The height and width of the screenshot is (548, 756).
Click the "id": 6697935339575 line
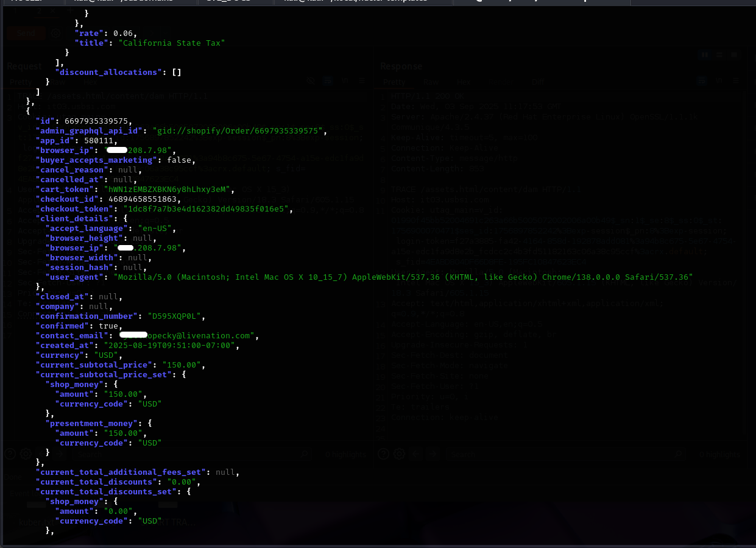[84, 121]
